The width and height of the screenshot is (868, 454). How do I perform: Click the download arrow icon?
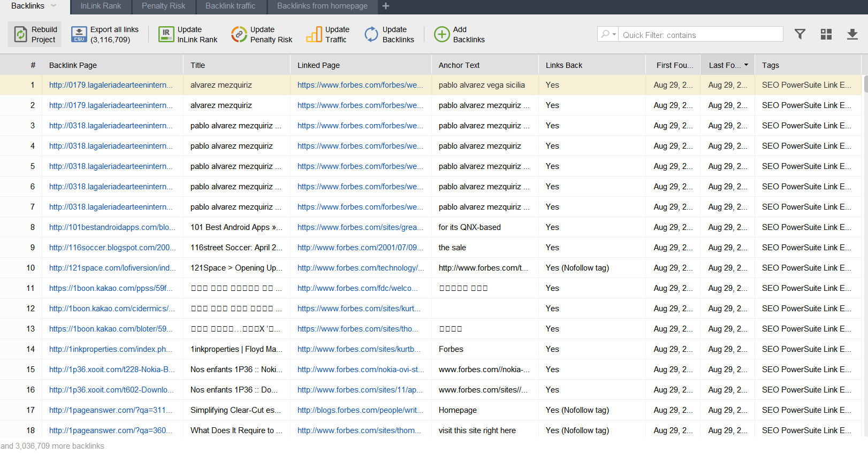coord(852,35)
